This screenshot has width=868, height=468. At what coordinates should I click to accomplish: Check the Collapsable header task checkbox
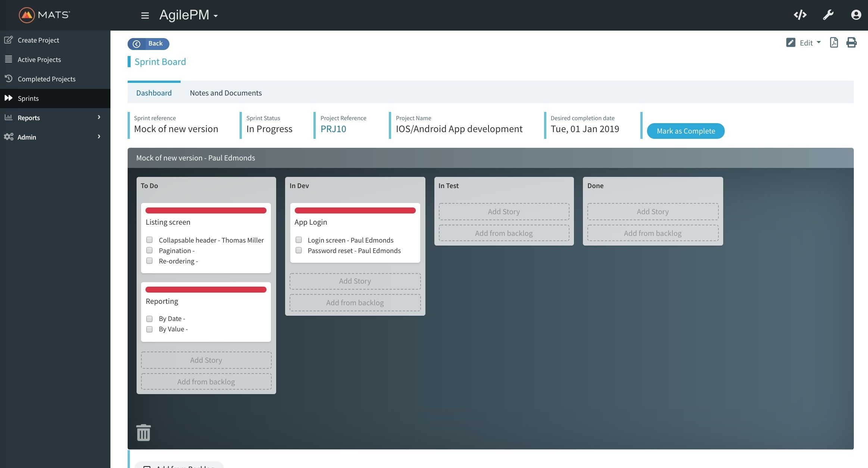149,240
